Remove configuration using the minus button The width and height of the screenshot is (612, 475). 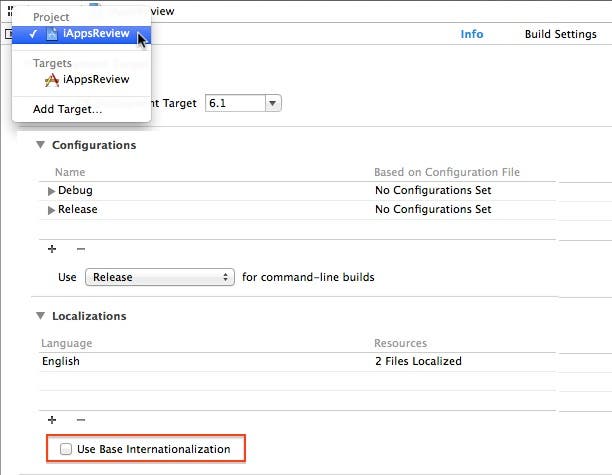tap(81, 249)
